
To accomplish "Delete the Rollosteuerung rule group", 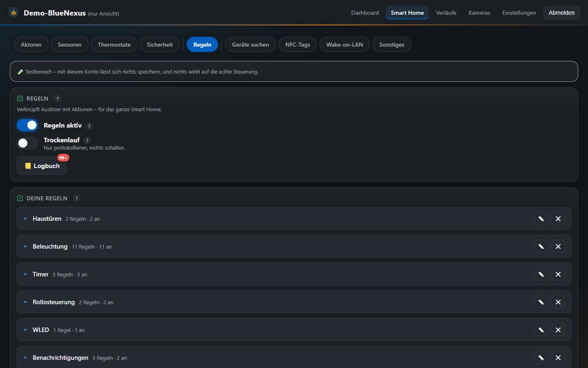I will [x=558, y=302].
